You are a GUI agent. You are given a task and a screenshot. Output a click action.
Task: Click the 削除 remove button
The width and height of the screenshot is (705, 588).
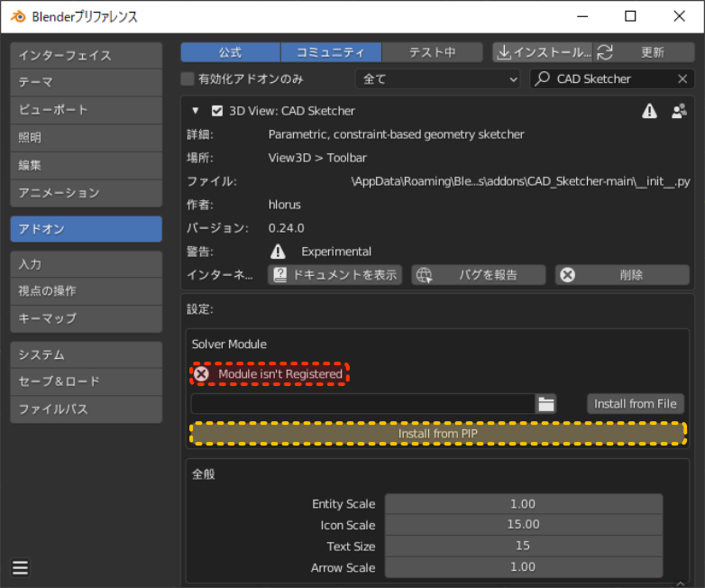pyautogui.click(x=622, y=275)
